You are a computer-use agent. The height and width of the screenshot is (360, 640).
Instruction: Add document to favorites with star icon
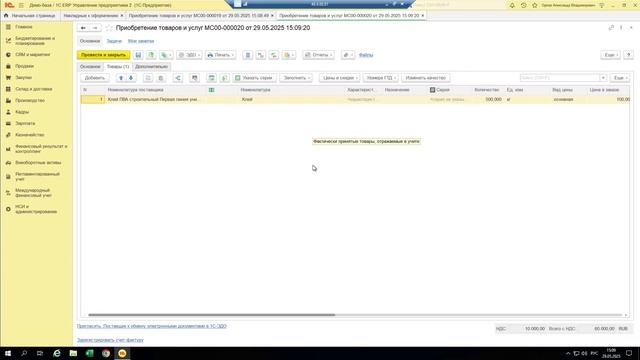109,28
